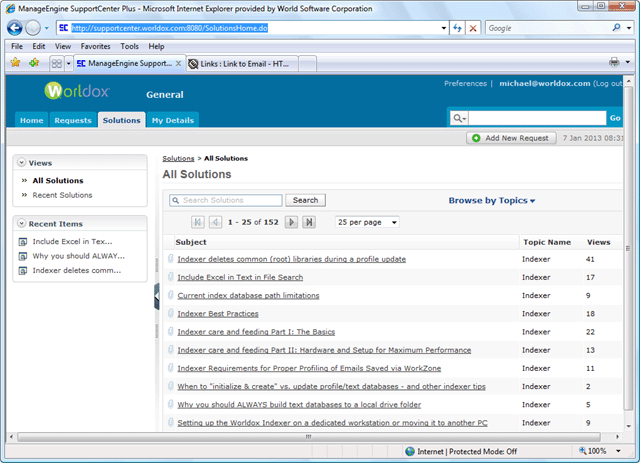640x463 pixels.
Task: Open the Favorites menu
Action: [96, 46]
